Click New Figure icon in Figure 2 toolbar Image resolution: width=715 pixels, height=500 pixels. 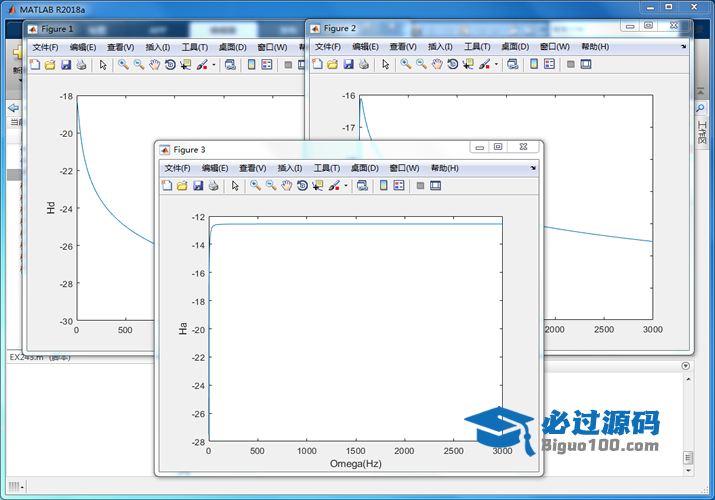coord(317,64)
